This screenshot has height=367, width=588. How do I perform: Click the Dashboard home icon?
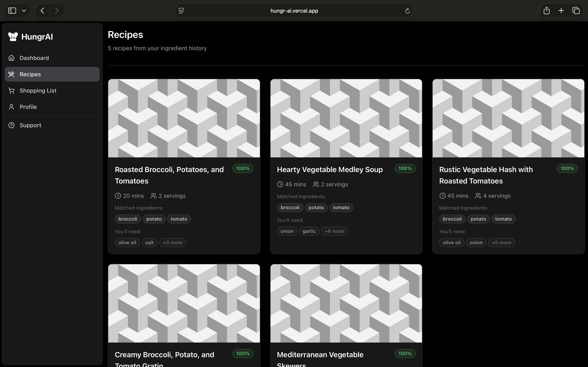[11, 58]
